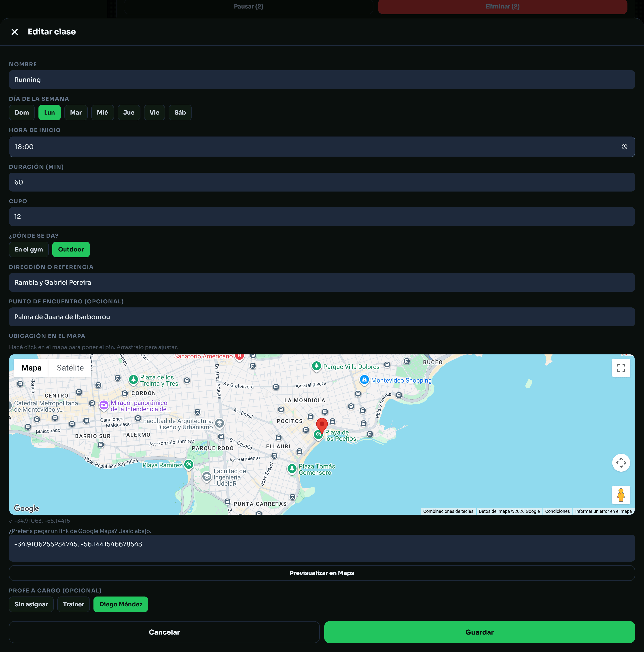Viewport: 644px width, 652px height.
Task: Click Mirador panorámico camera marker
Action: 104,405
